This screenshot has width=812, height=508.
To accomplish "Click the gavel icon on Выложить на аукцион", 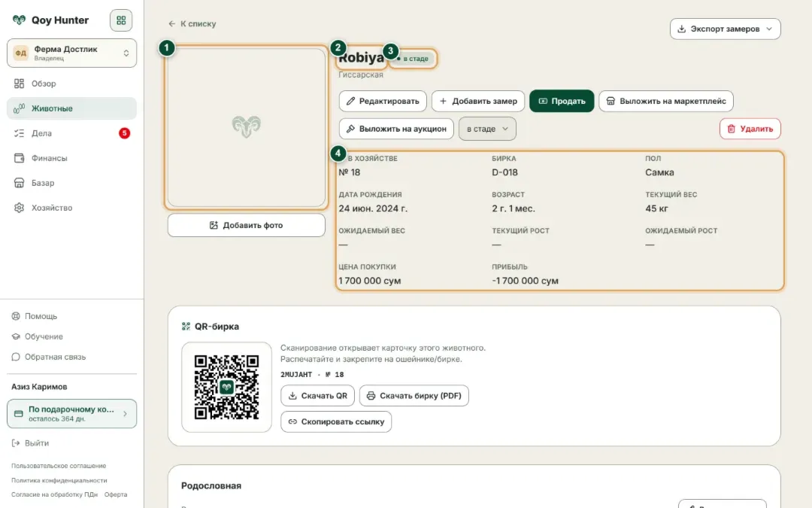I will 350,129.
